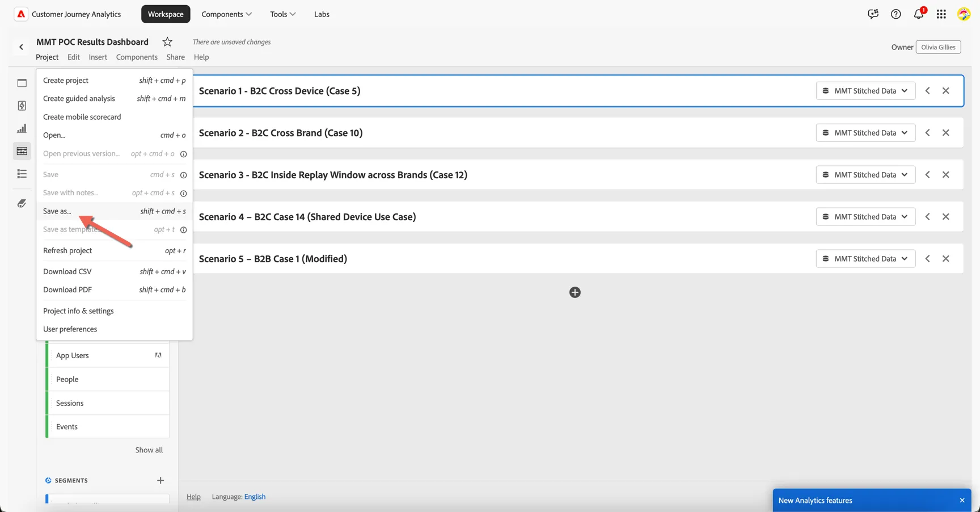
Task: Open Project info & settings
Action: (x=115, y=311)
